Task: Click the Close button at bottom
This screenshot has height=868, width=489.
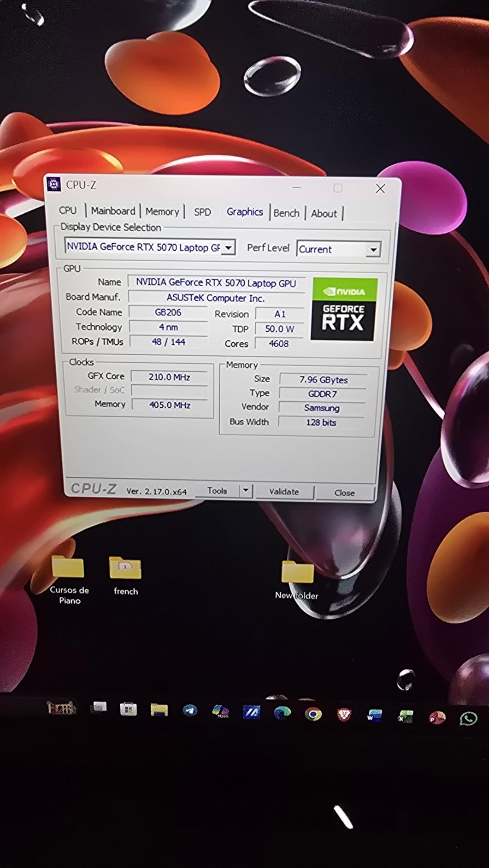Action: pos(344,493)
